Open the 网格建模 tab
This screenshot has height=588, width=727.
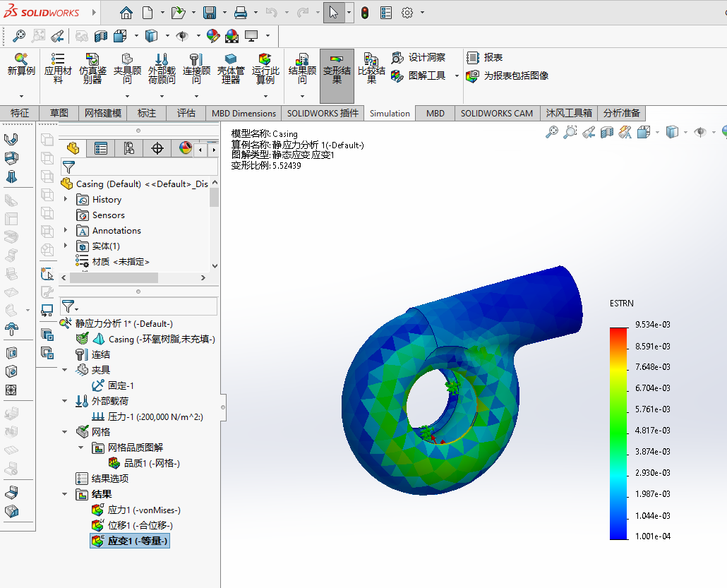pyautogui.click(x=103, y=113)
